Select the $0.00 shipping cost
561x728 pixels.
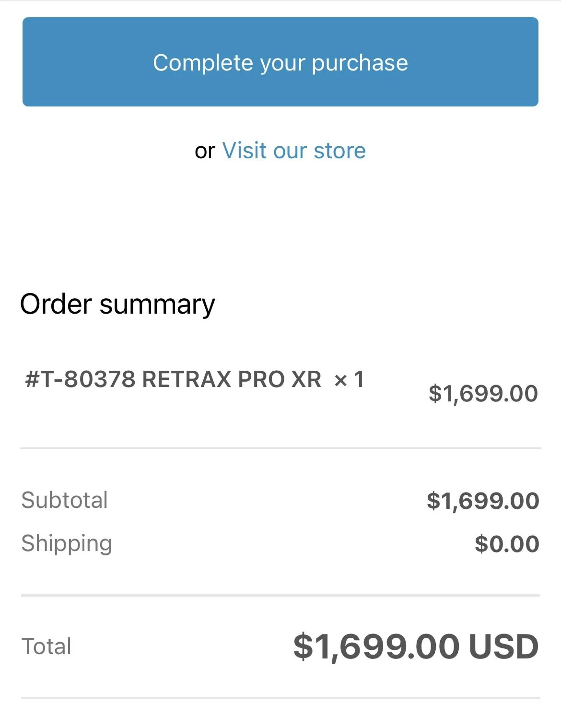point(507,544)
